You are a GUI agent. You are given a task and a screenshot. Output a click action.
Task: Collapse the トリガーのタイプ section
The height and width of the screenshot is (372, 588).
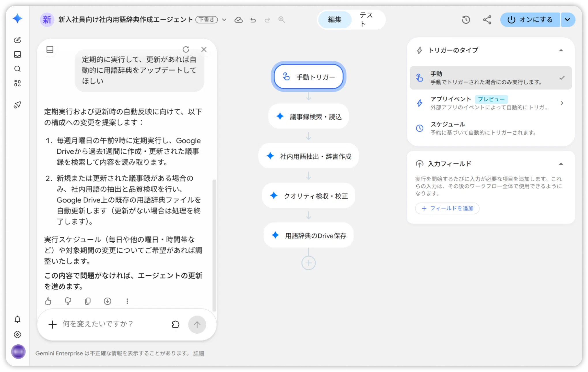coord(561,50)
